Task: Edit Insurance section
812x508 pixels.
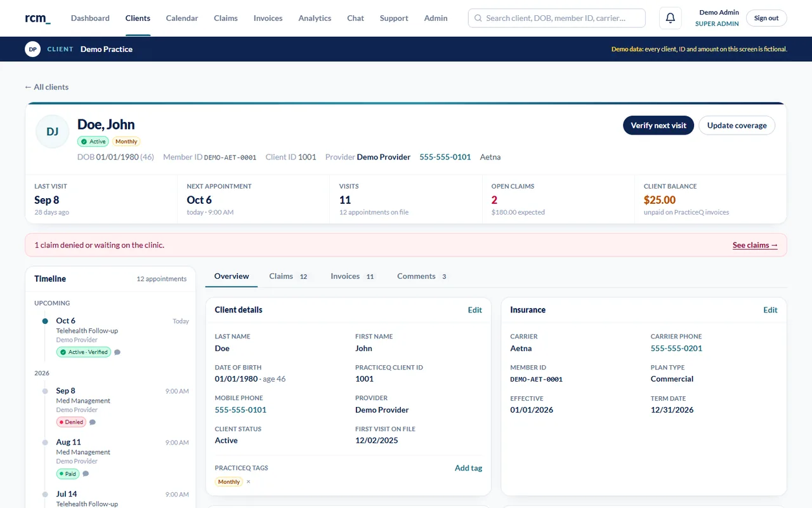Action: 770,310
